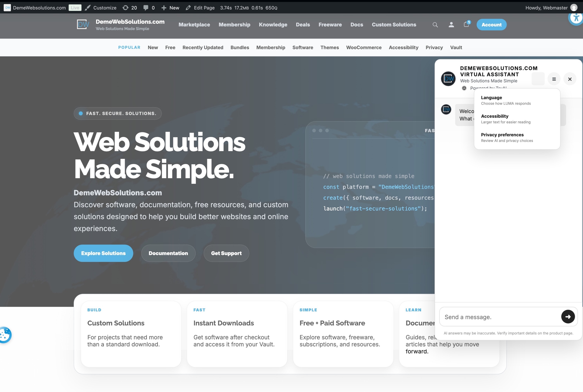Open Marketplace in main navigation
Screen dimensions: 583x392
coord(194,24)
